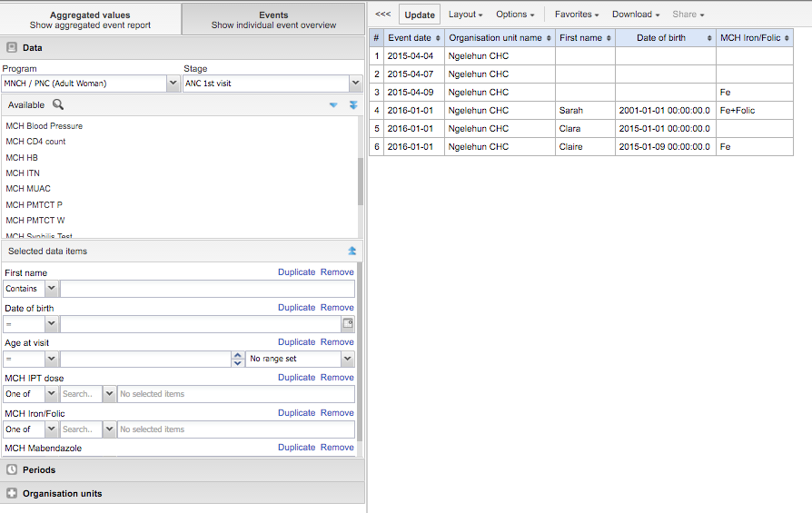Open the Program dropdown
This screenshot has width=812, height=513.
coord(173,84)
